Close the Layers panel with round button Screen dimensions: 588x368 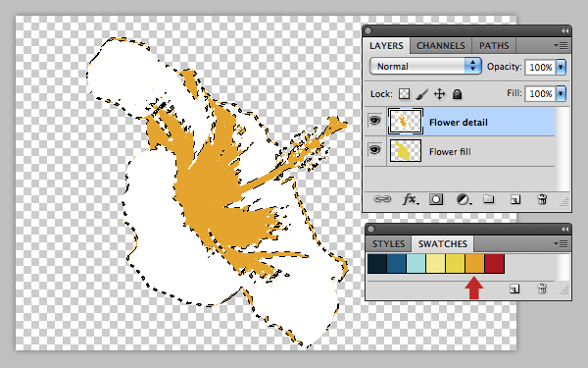tap(367, 30)
